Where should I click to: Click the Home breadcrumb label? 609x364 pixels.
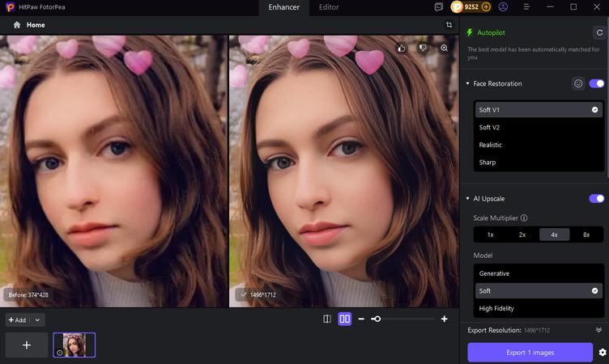point(36,25)
